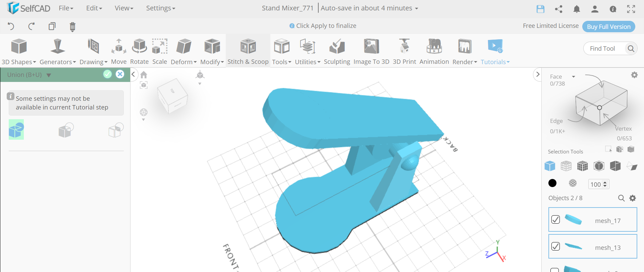Select the Move tool

[x=119, y=51]
